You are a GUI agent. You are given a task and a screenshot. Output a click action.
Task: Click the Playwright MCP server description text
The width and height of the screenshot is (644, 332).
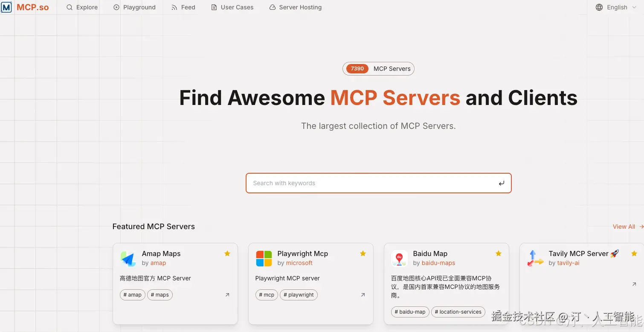(x=287, y=278)
